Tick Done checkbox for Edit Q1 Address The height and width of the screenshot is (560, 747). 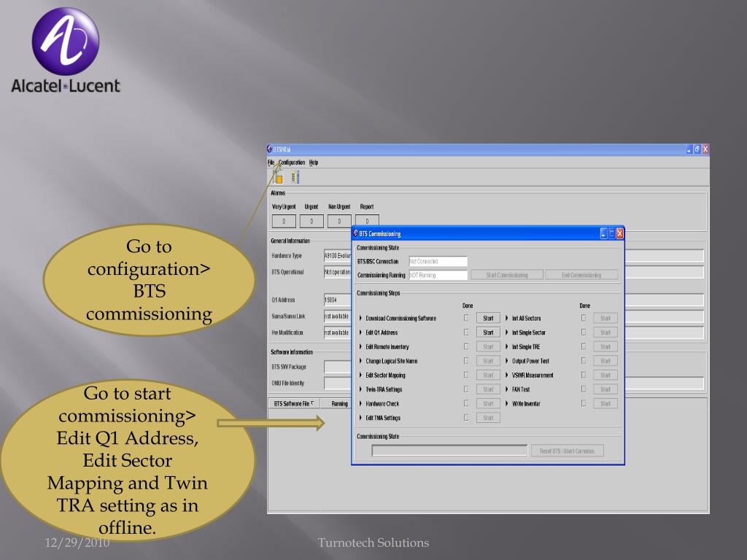tap(466, 332)
